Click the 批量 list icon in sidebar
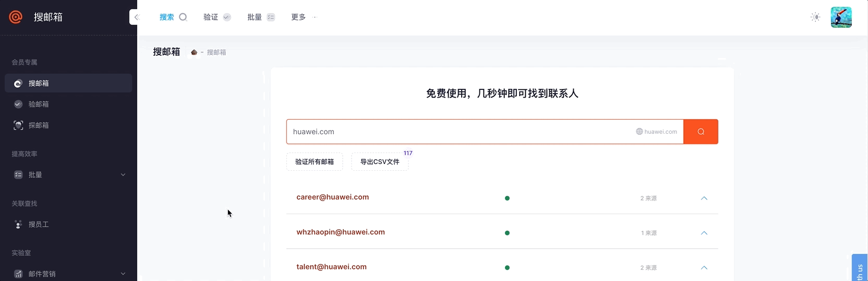This screenshot has width=868, height=281. point(18,174)
